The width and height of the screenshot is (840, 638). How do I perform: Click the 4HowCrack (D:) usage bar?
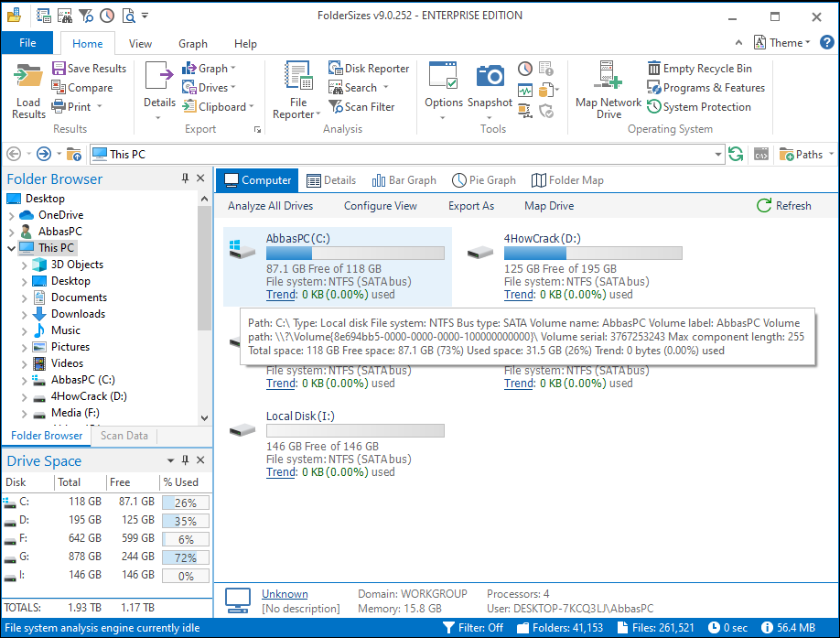click(593, 253)
